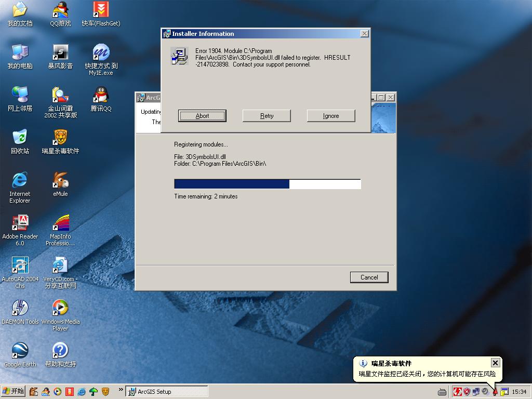
Task: Select the 金山词霸 2002 dictionary icon
Action: 60,102
